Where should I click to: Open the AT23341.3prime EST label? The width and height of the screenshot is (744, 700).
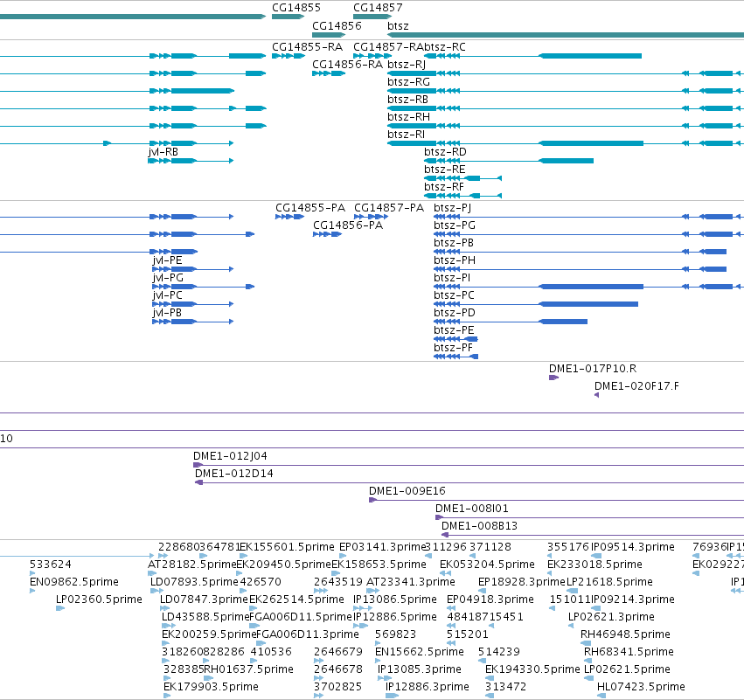coord(411,582)
